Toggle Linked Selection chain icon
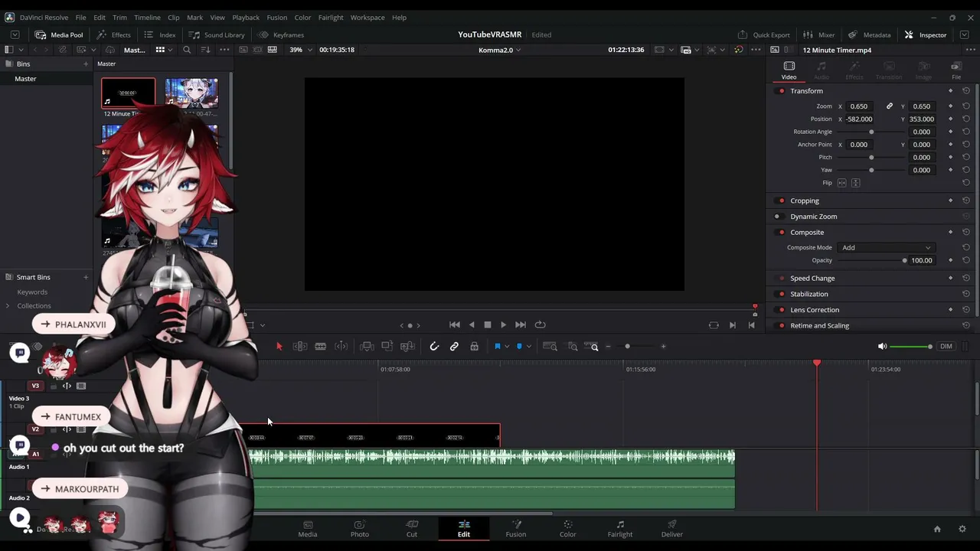 pos(454,347)
